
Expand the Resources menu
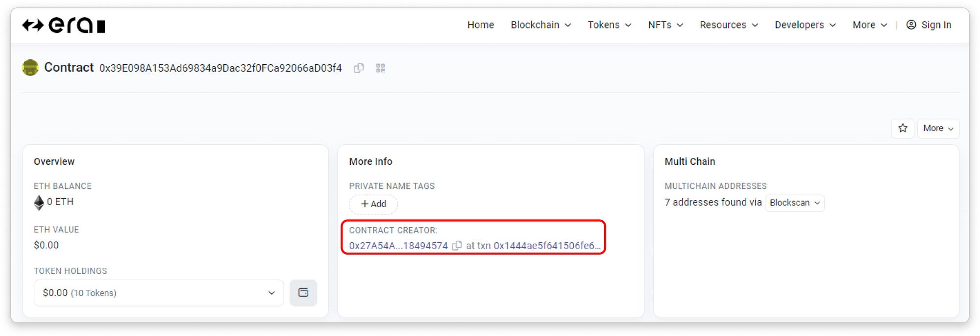[729, 25]
